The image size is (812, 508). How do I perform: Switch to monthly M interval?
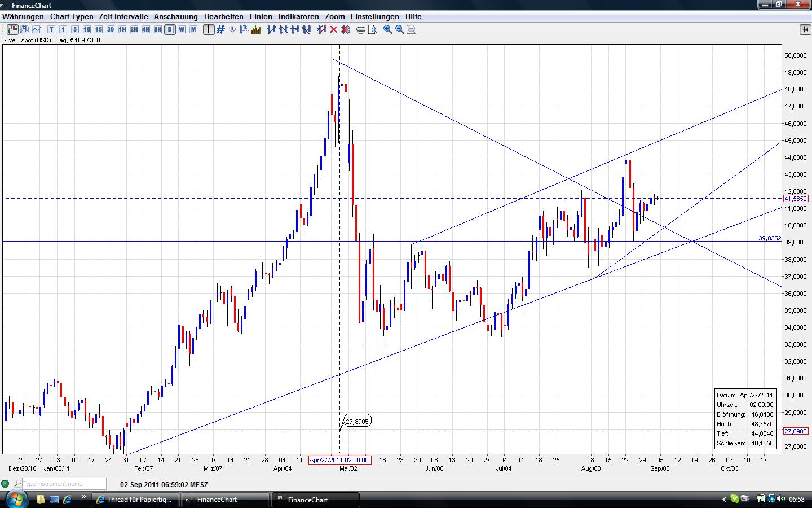tap(193, 29)
